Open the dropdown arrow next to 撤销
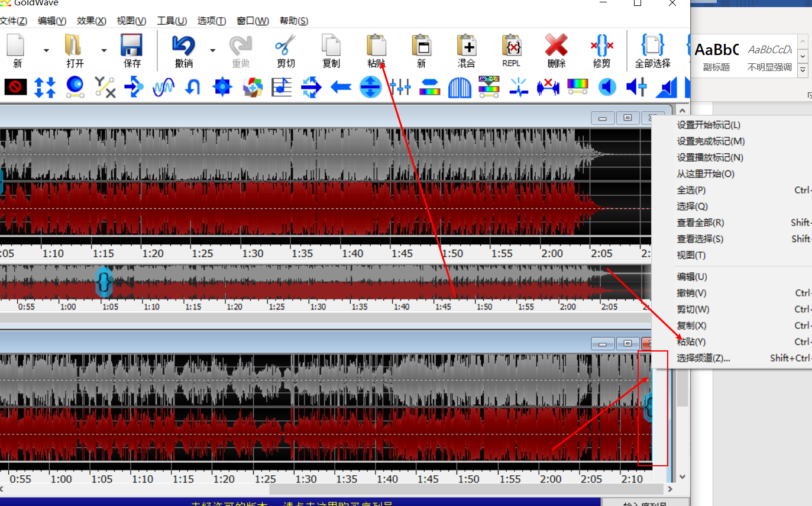Viewport: 812px width, 506px height. [212, 50]
